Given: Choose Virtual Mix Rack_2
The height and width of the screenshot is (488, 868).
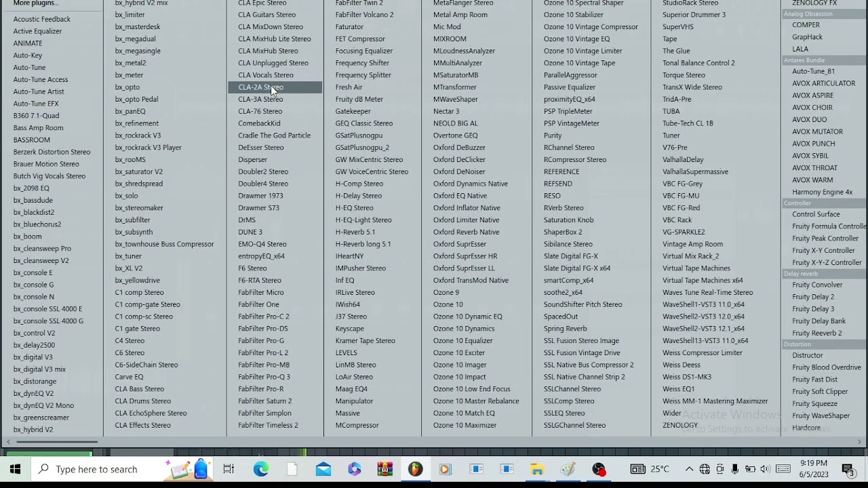Looking at the screenshot, I should 690,256.
